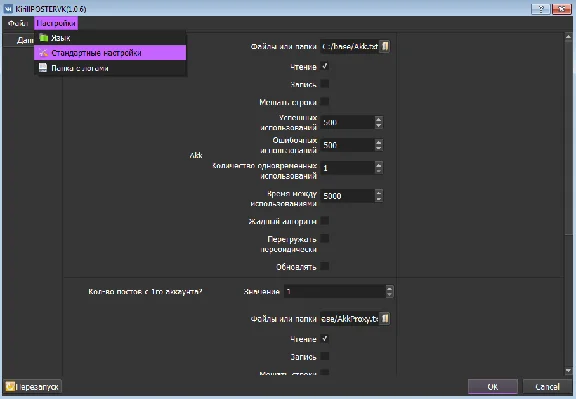Click the VK application icon in title bar
The height and width of the screenshot is (399, 576).
pyautogui.click(x=8, y=8)
